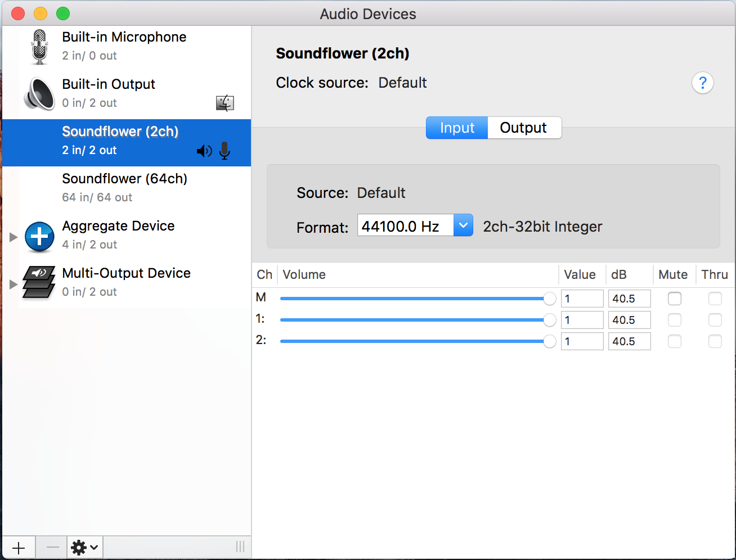Click the Thru column header
Screen dimensions: 736x560
(715, 274)
